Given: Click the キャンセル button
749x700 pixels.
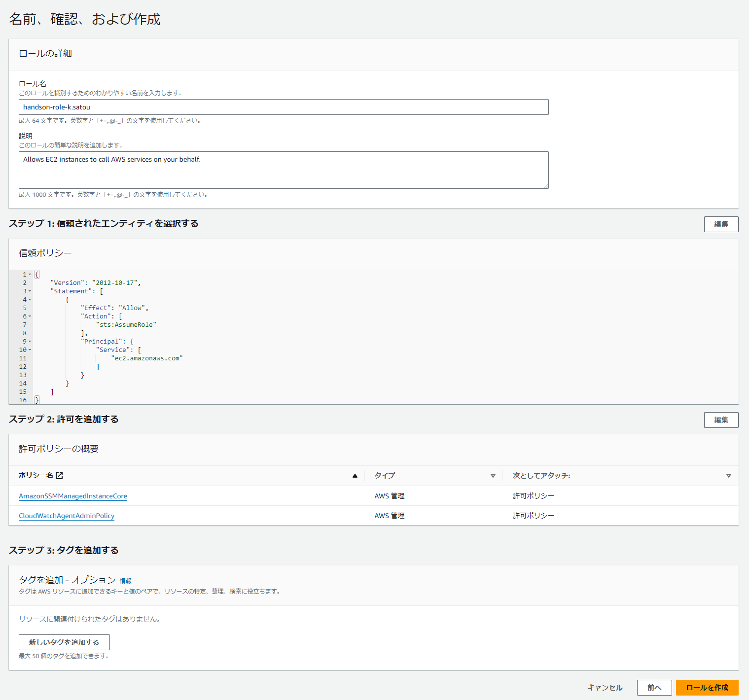Looking at the screenshot, I should 605,688.
